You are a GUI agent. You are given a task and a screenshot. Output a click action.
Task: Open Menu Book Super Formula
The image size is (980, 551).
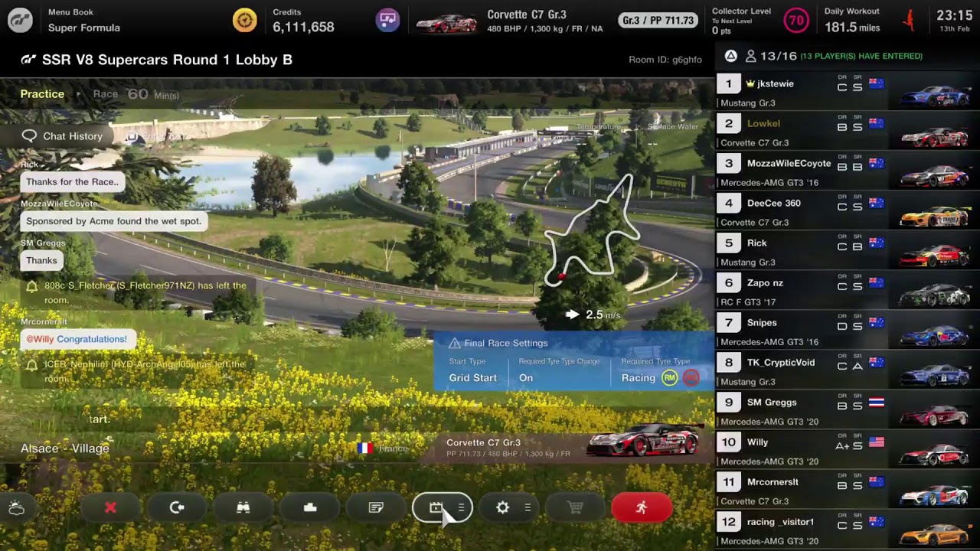point(83,21)
